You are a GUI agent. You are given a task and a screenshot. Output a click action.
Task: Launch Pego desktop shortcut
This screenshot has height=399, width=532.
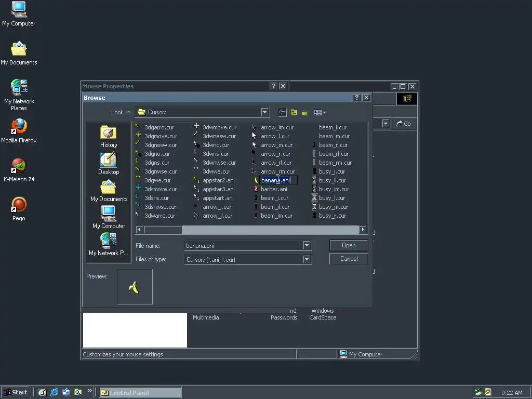click(x=19, y=209)
